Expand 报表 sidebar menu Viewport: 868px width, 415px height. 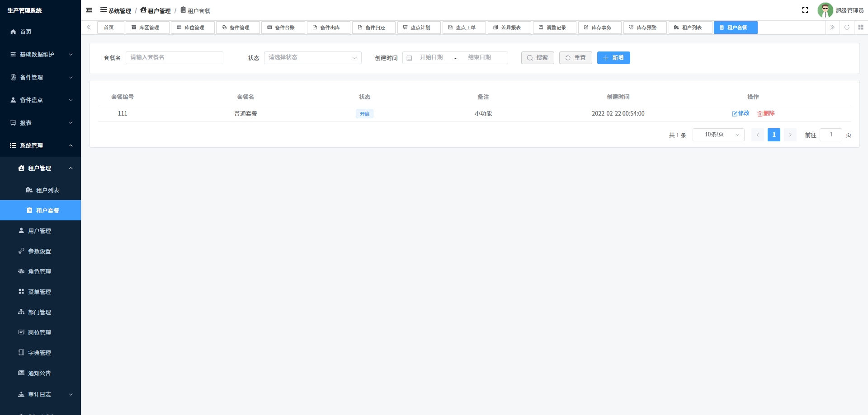pyautogui.click(x=40, y=123)
